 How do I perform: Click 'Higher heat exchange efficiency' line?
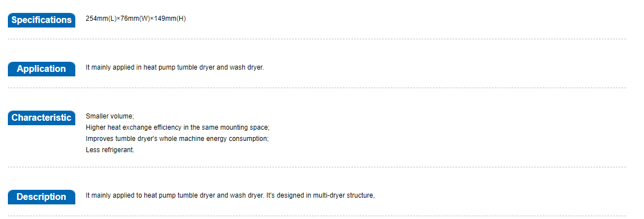(x=178, y=127)
